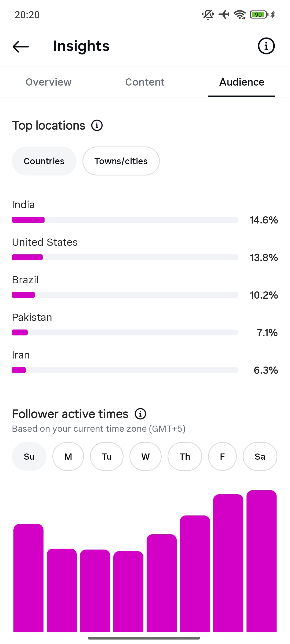Viewport: 290px width, 644px height.
Task: Select the W day chip
Action: tap(146, 456)
